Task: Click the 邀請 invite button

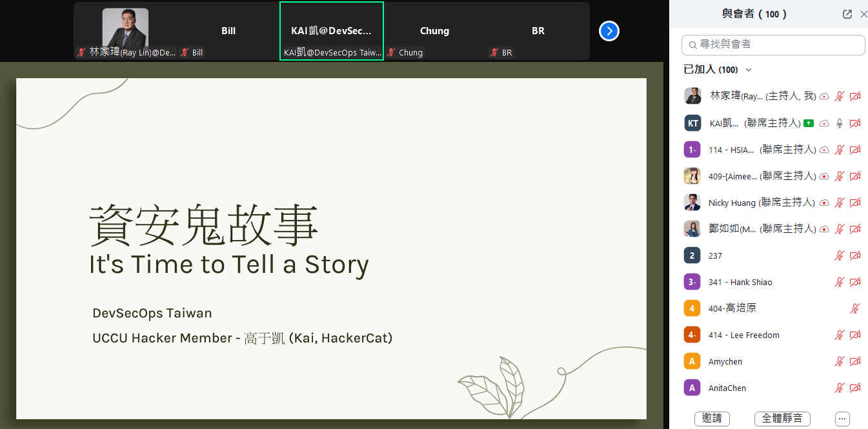Action: 712,419
